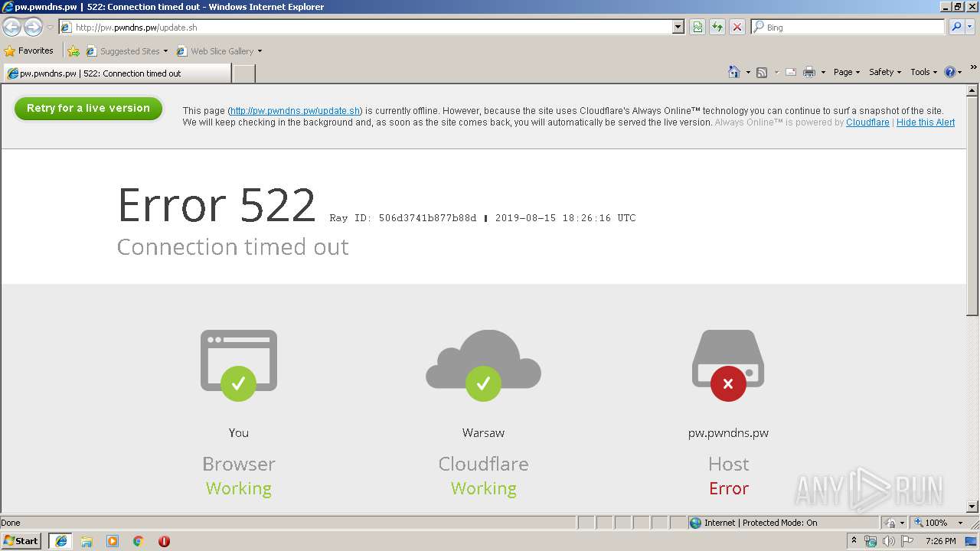Click the search magnifier button

[955, 27]
